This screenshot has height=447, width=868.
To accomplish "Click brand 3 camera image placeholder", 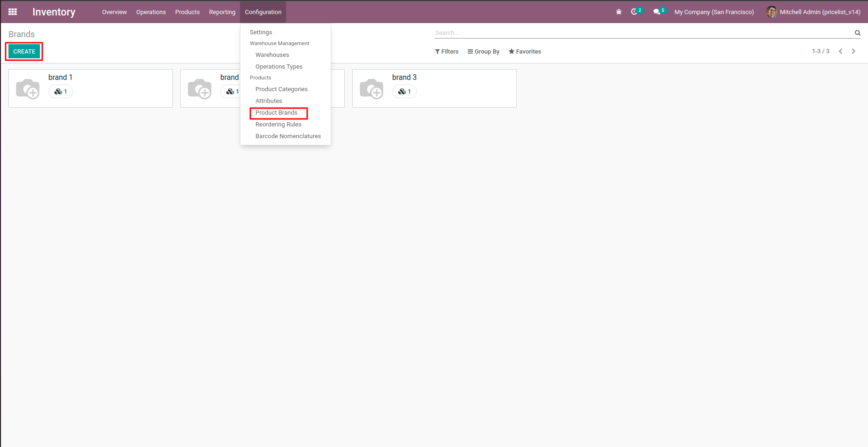I will pyautogui.click(x=372, y=88).
